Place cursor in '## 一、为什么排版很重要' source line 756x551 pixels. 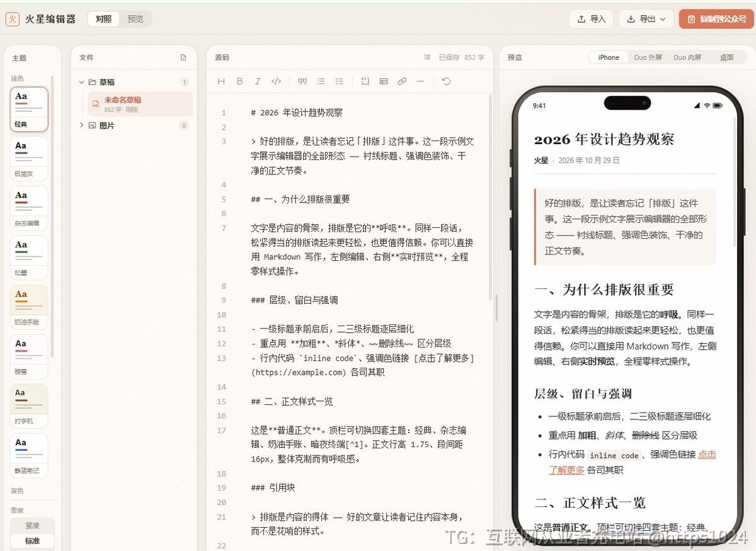(x=300, y=199)
